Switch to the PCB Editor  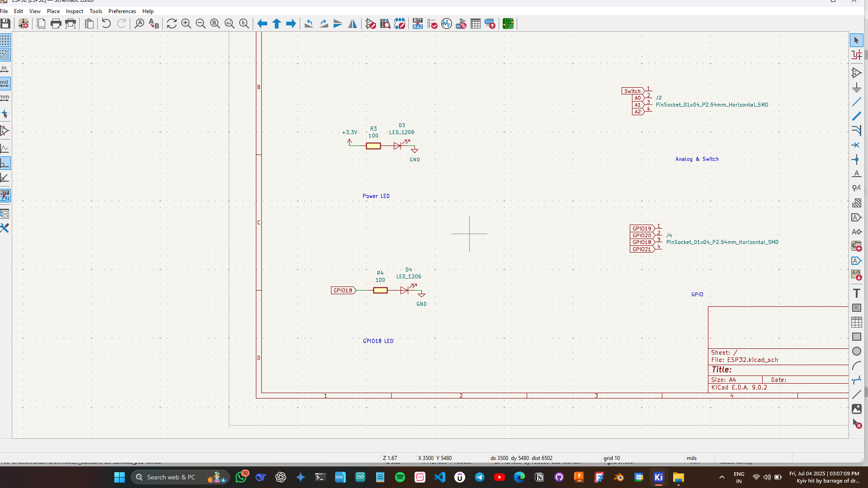pos(508,23)
